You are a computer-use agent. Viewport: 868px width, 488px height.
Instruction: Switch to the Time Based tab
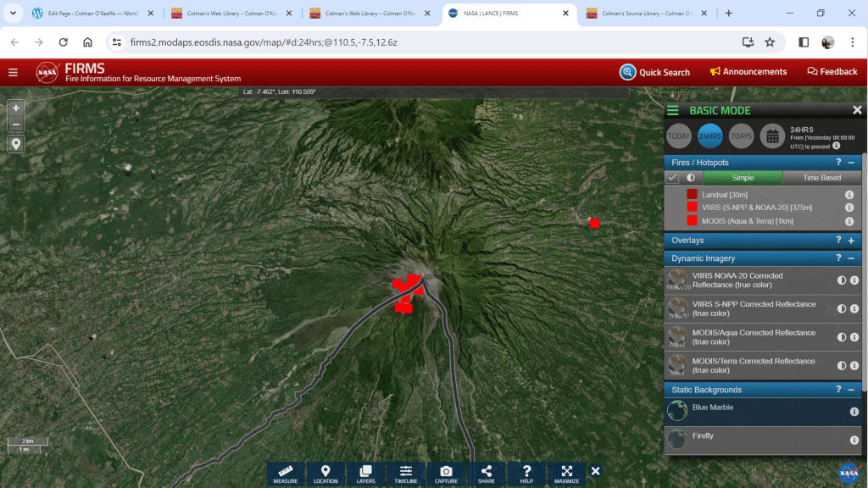(821, 178)
